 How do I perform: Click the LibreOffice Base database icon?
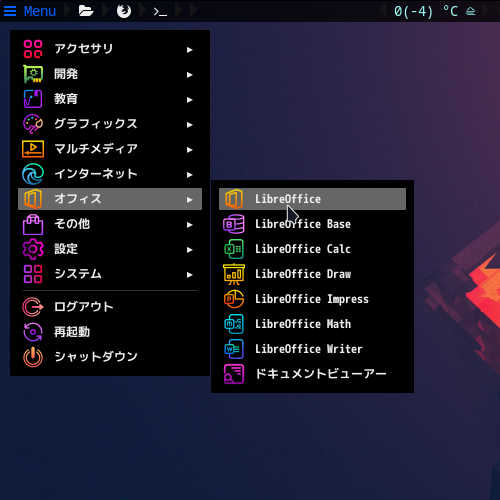(x=234, y=224)
